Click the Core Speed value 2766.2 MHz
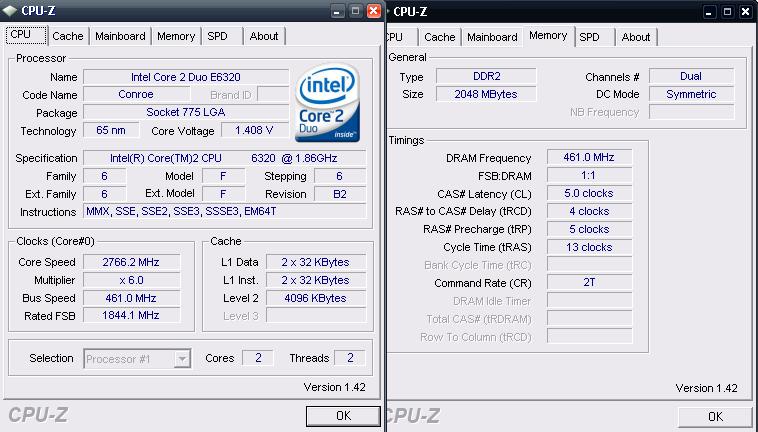The height and width of the screenshot is (432, 758). [131, 262]
